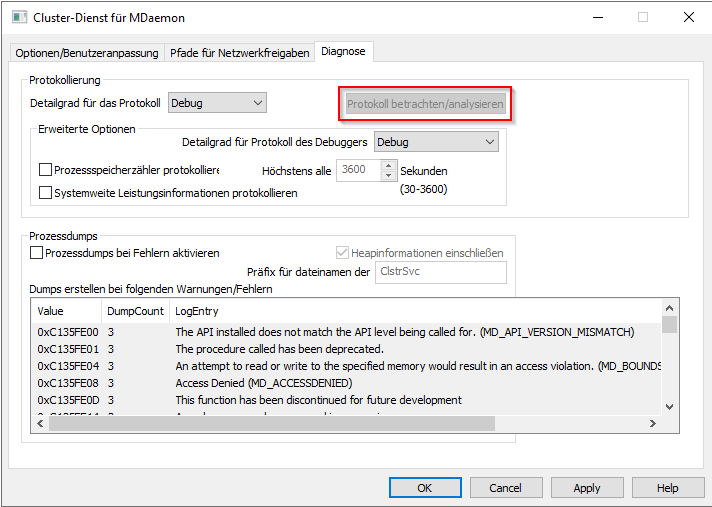Decrease the Höchstens alle seconds spinner
Image resolution: width=712 pixels, height=507 pixels.
point(390,175)
